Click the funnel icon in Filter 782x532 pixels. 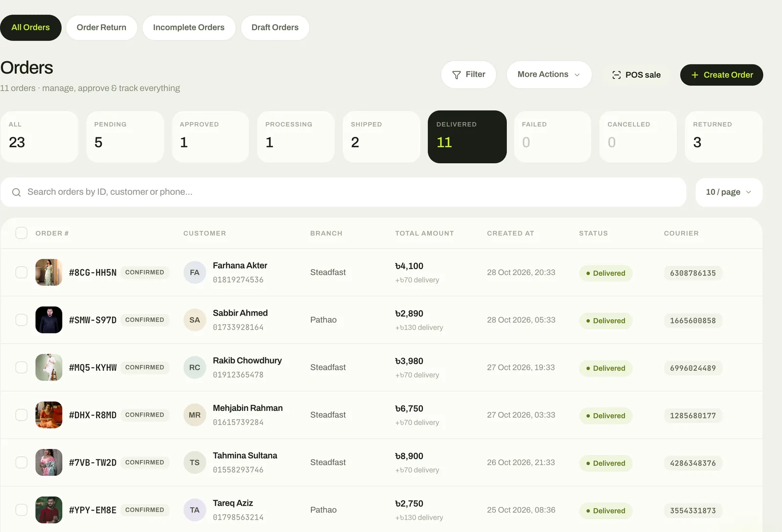click(456, 75)
